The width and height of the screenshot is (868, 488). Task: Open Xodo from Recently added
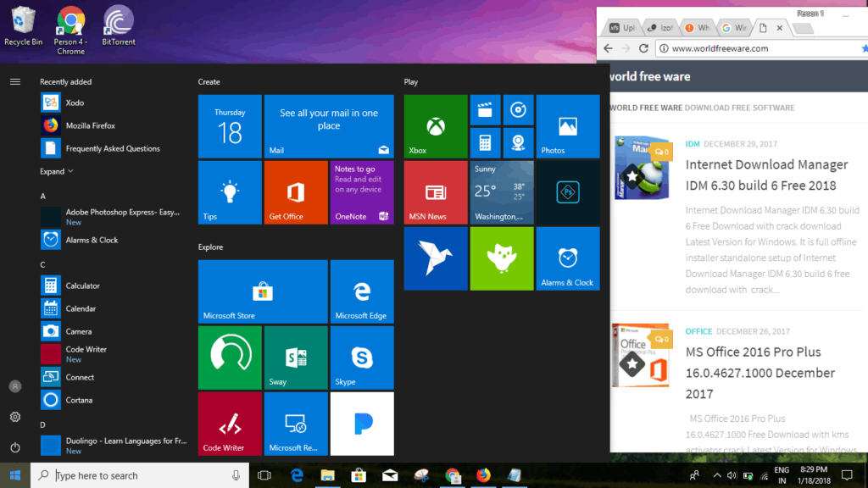114,103
